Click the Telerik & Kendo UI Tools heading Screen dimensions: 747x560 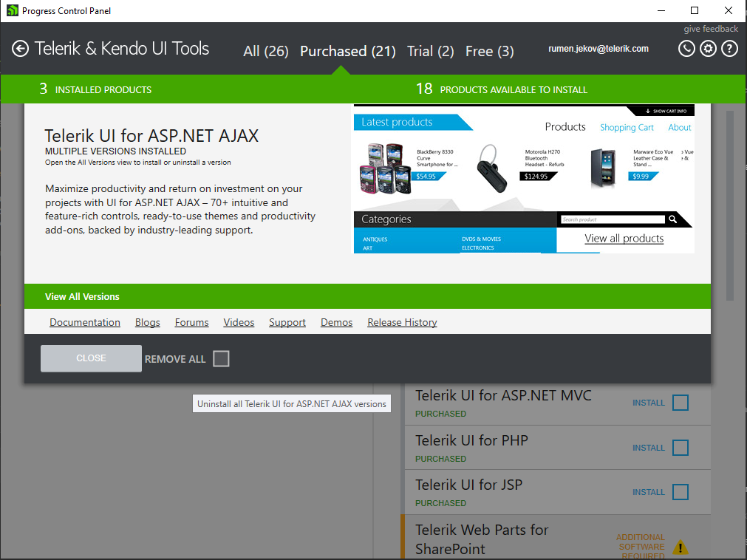[x=121, y=49]
